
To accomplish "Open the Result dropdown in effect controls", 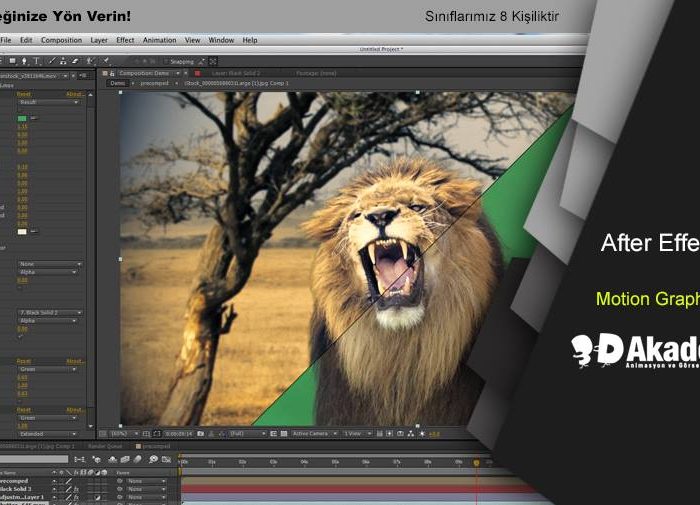I will pyautogui.click(x=49, y=102).
